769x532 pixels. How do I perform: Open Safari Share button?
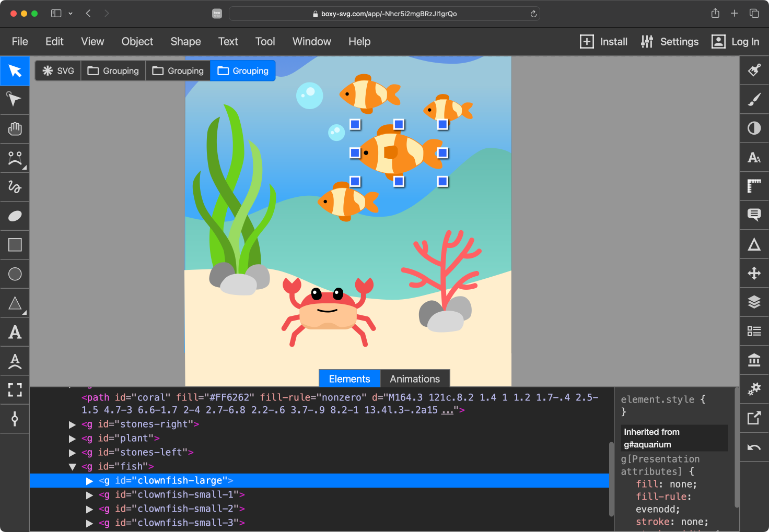(x=715, y=14)
